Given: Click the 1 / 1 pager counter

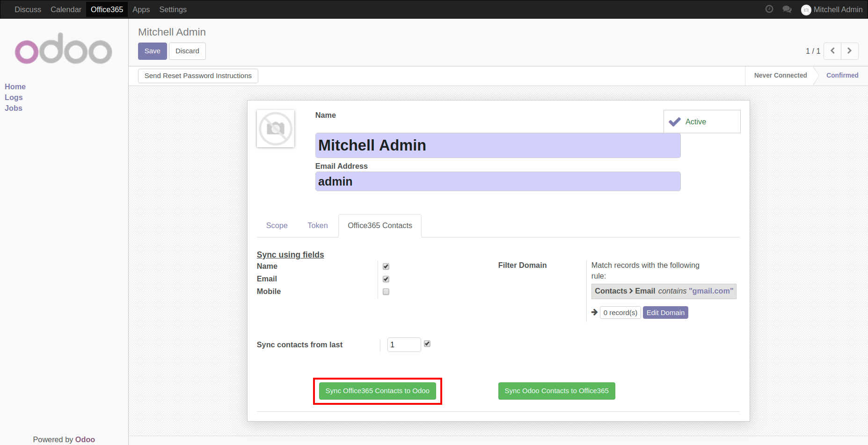Looking at the screenshot, I should (x=813, y=51).
